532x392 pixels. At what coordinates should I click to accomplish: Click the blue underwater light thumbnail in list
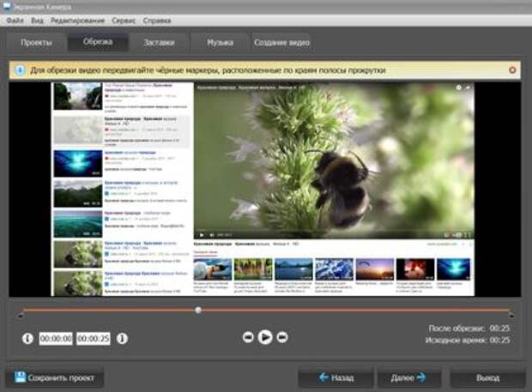click(78, 164)
